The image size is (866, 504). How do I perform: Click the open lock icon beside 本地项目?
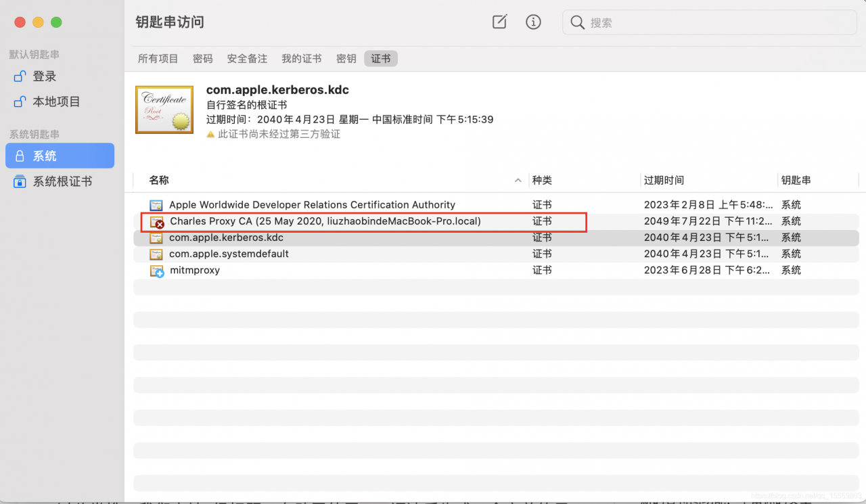(x=20, y=101)
